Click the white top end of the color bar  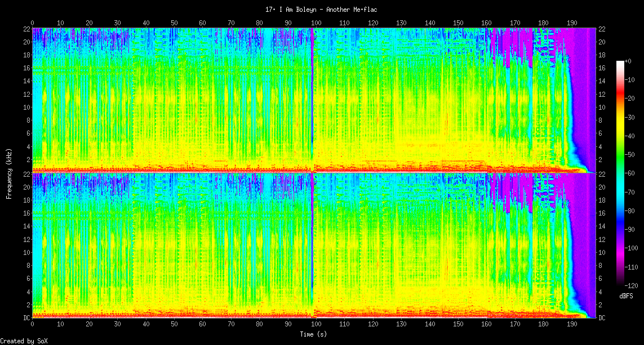(x=620, y=63)
